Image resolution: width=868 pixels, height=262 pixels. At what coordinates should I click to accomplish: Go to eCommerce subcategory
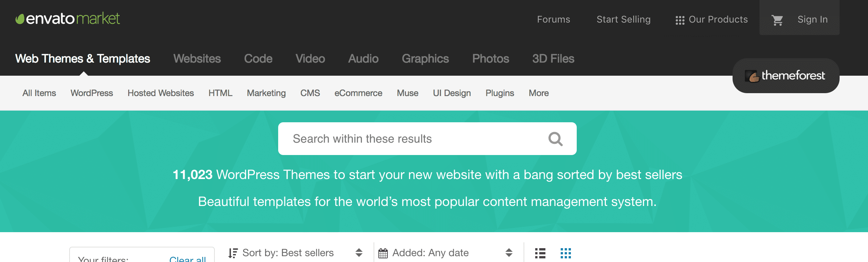point(358,93)
